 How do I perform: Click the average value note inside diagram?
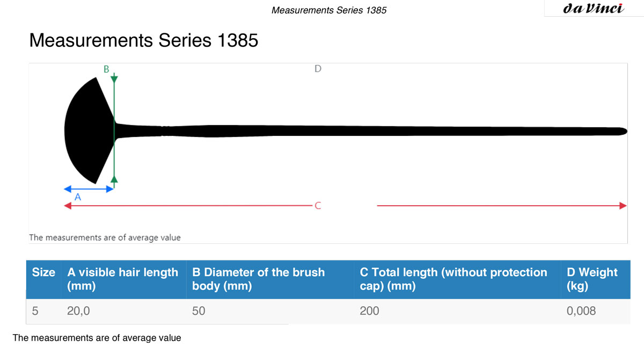(x=105, y=237)
